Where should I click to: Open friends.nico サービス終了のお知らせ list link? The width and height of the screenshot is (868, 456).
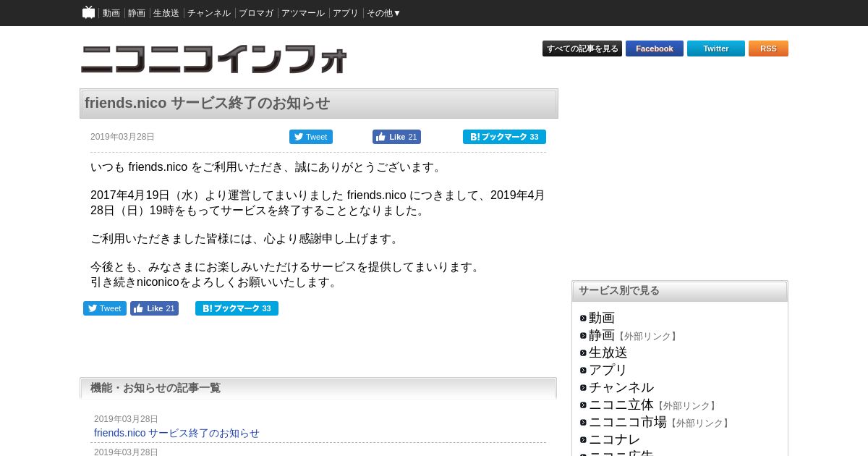(176, 433)
